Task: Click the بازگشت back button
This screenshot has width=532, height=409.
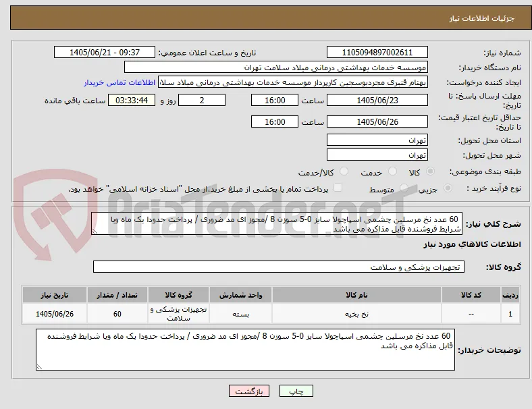Action: coord(249,391)
